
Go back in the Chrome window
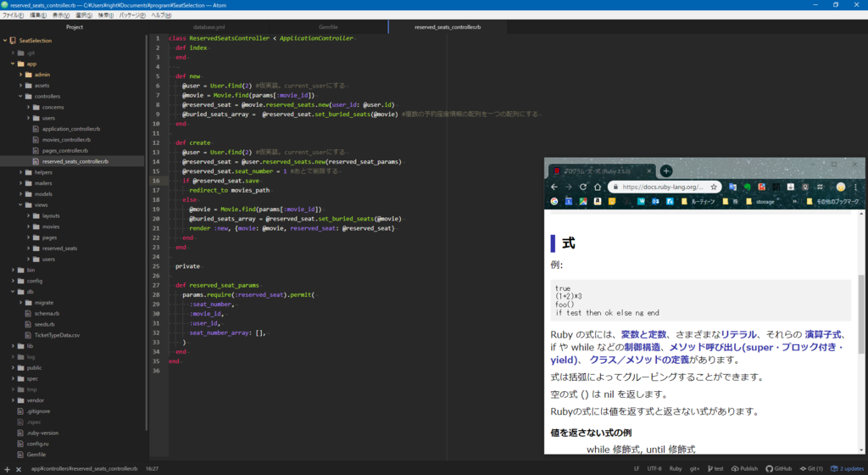554,187
